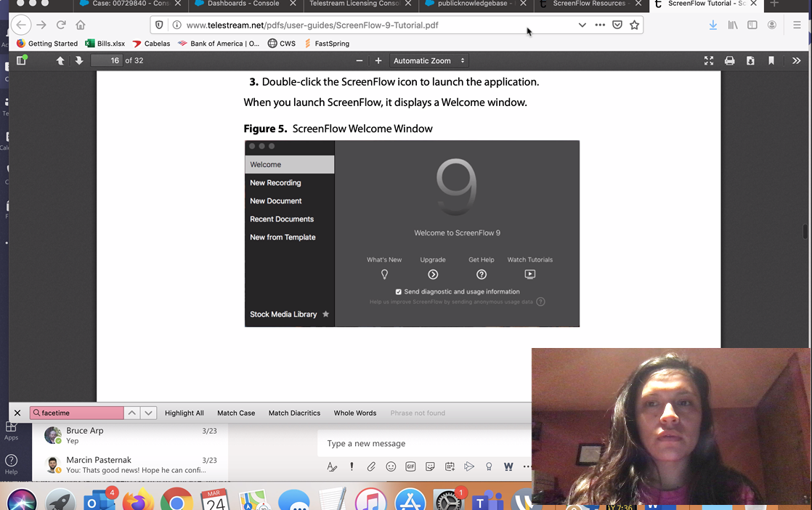Check Send diagnostic checkbox in figure
812x510 pixels.
click(x=398, y=292)
